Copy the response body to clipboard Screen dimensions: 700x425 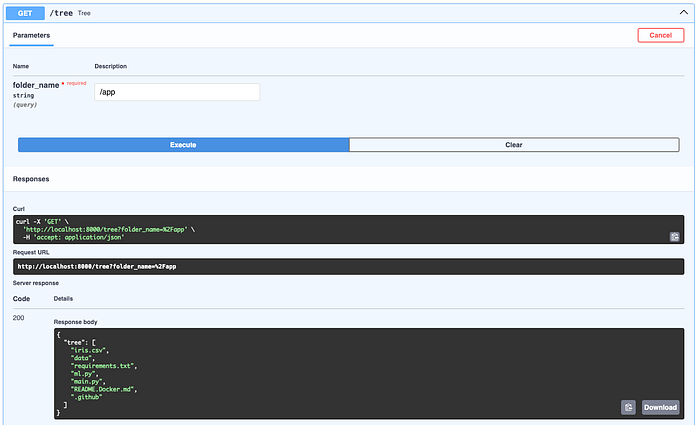(628, 407)
